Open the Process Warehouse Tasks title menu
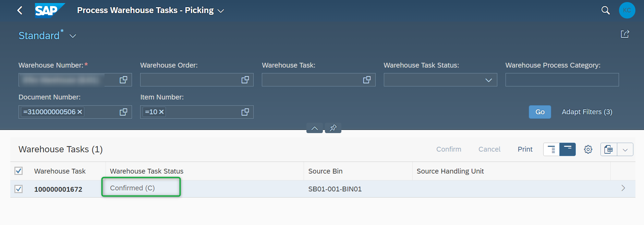The height and width of the screenshot is (225, 644). click(x=221, y=11)
